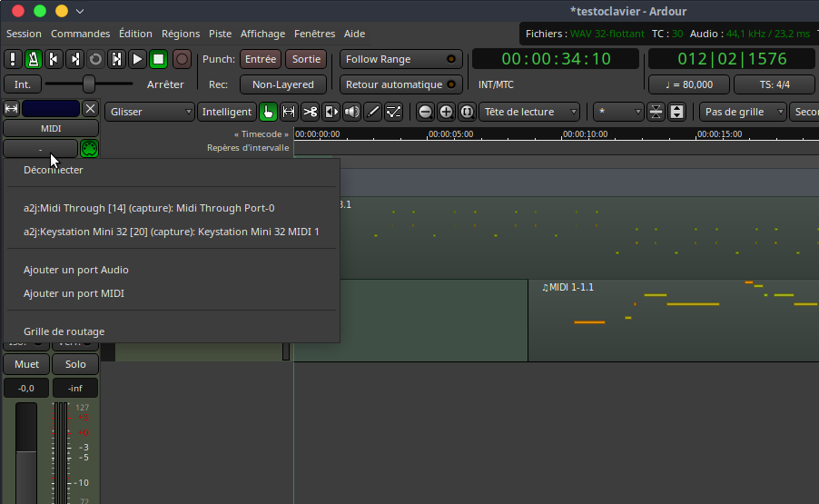Select the Cut scissors tool

[311, 112]
